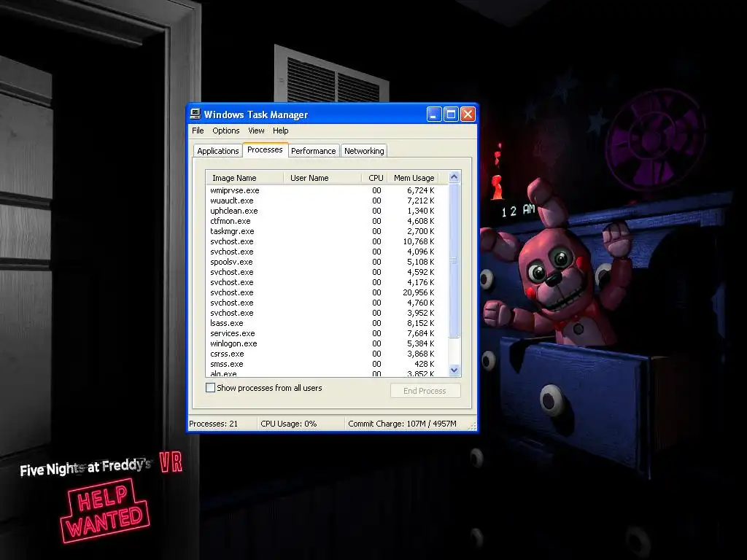
Task: Select svchost.exe using 3,952 K memory
Action: (327, 313)
